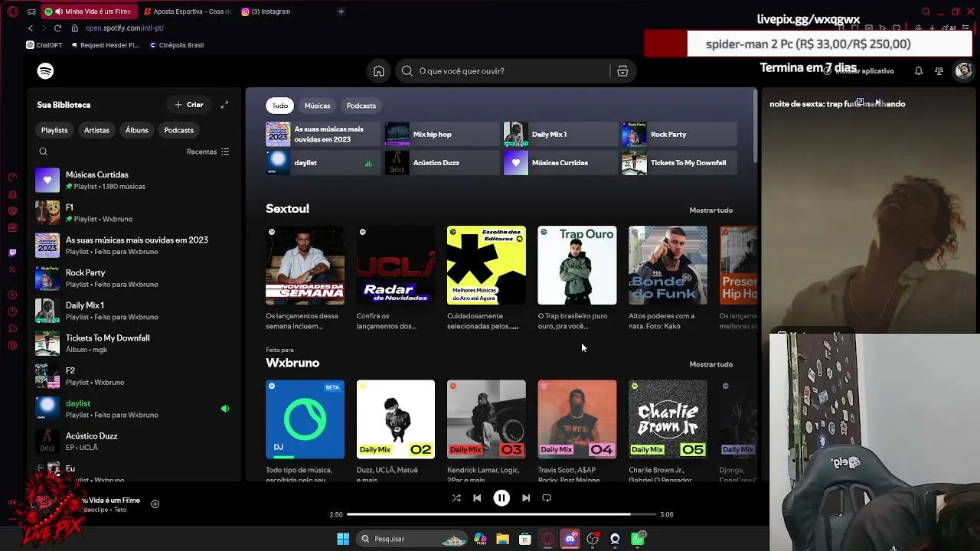Search within the library with magnifier icon

point(44,152)
